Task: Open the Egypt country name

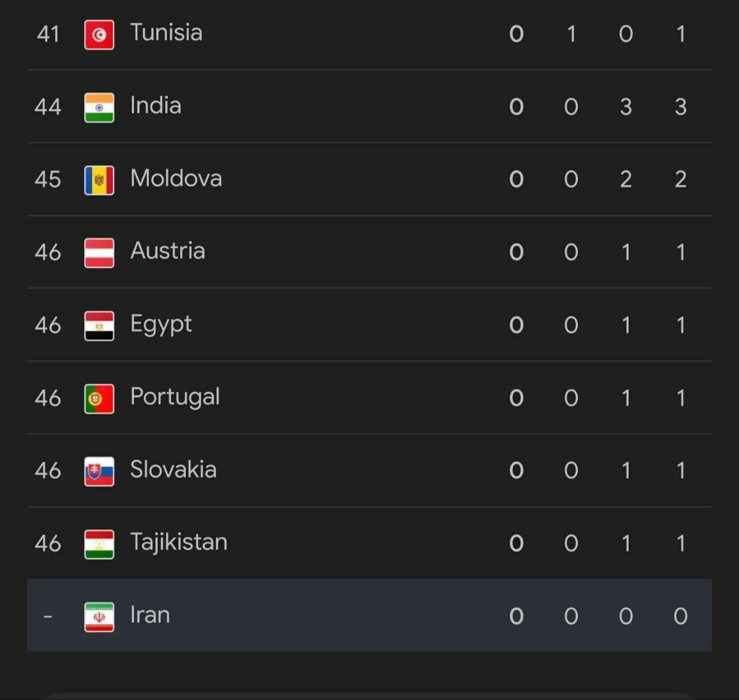Action: [161, 325]
